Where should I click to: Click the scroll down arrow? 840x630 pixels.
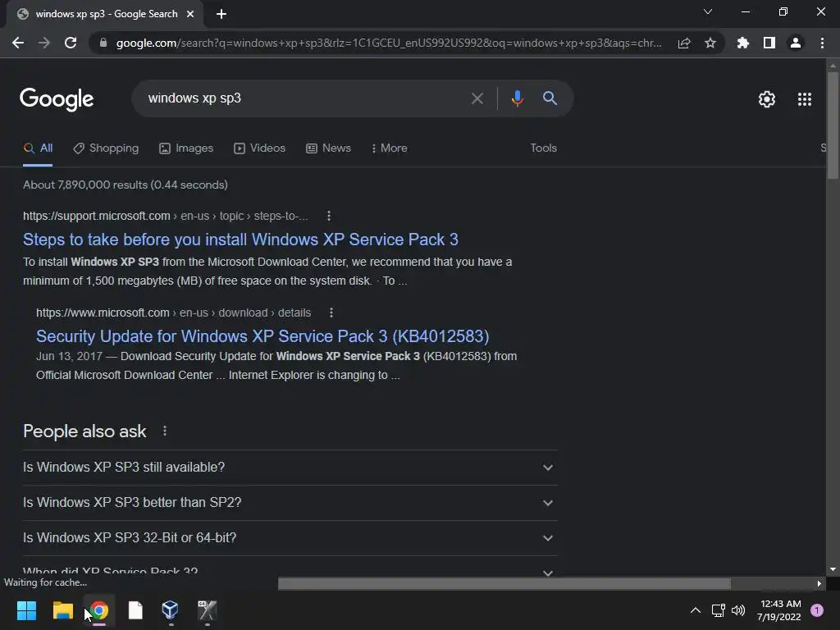tap(833, 569)
